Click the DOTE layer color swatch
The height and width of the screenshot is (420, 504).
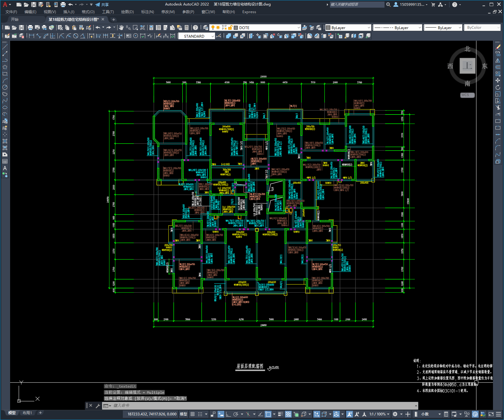click(x=236, y=28)
